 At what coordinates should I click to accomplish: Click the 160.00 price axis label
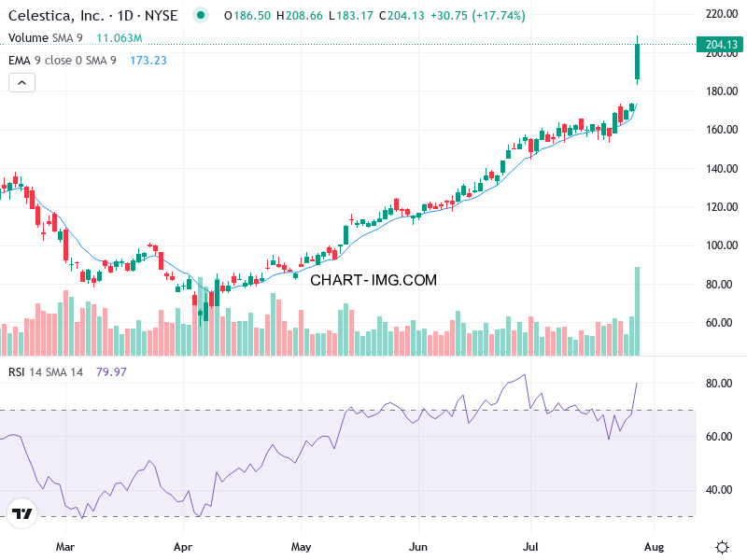click(x=721, y=130)
